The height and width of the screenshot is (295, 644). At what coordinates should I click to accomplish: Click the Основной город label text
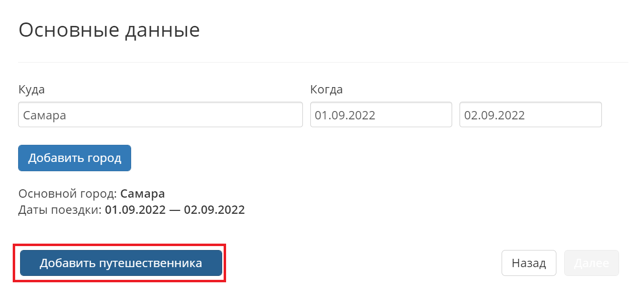(67, 194)
